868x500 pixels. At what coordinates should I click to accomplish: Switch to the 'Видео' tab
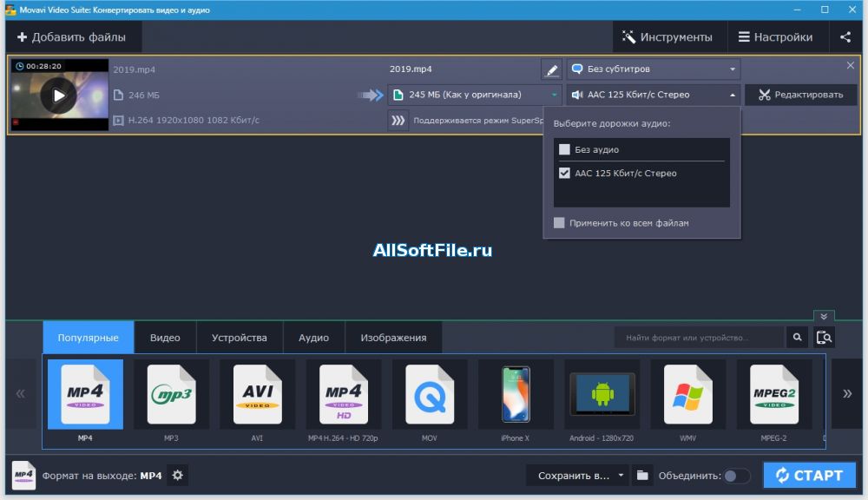[x=165, y=338]
